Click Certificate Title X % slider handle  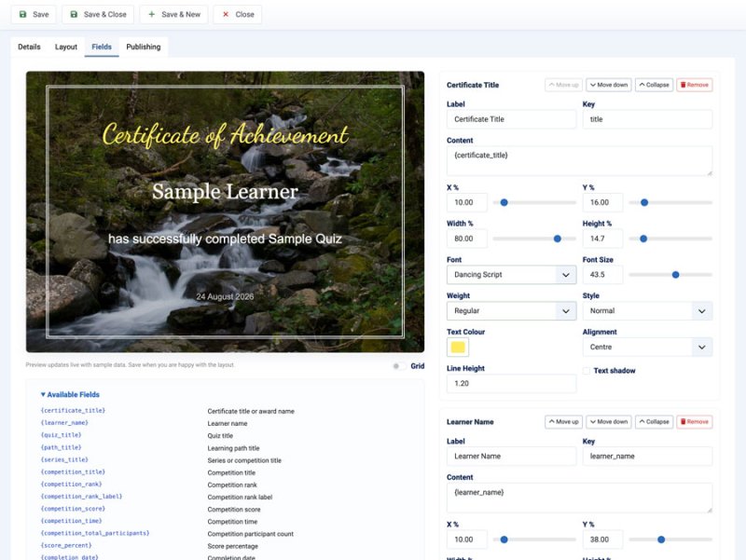504,202
